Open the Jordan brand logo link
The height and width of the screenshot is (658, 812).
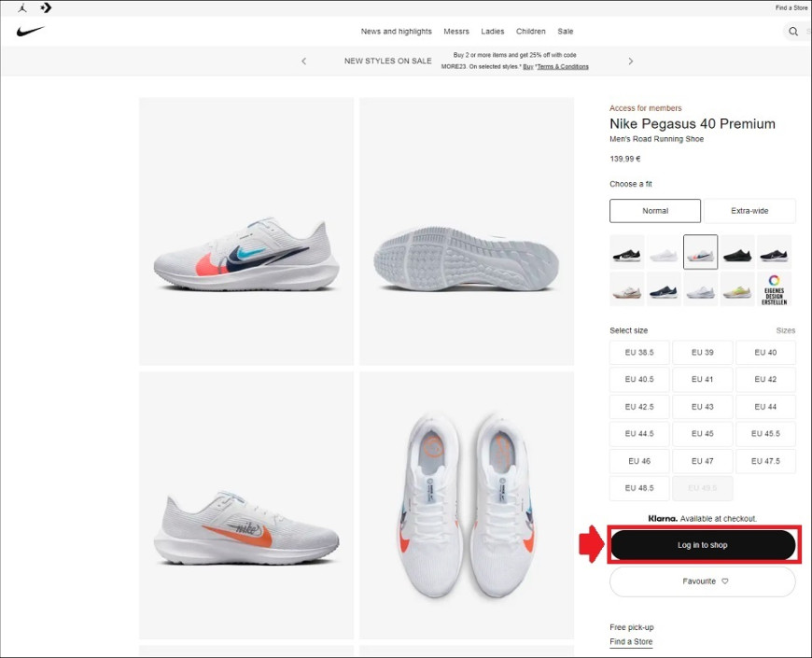[x=22, y=7]
